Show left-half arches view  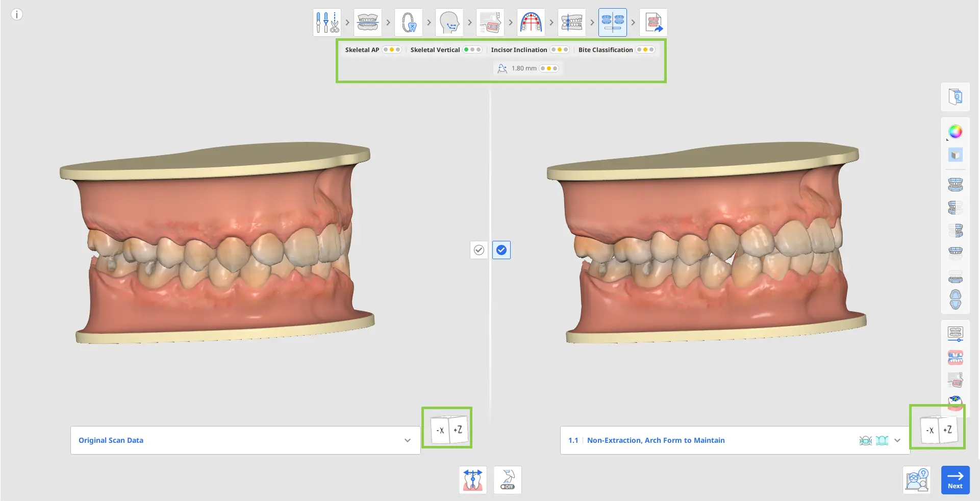click(956, 208)
